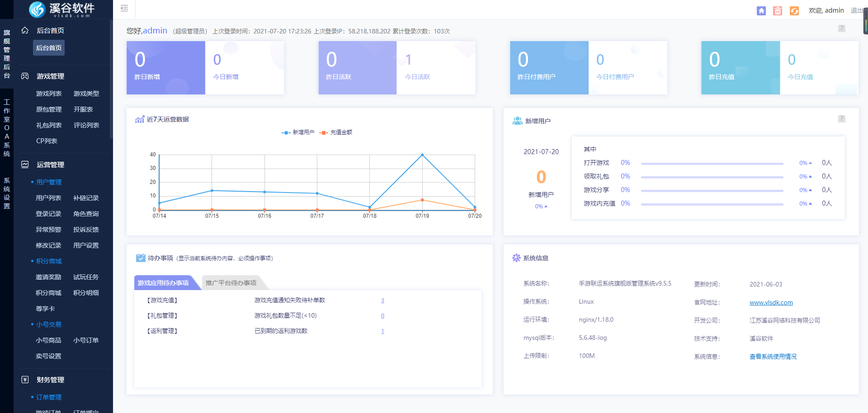Toggle 充值金额 series in chart legend

tap(336, 132)
